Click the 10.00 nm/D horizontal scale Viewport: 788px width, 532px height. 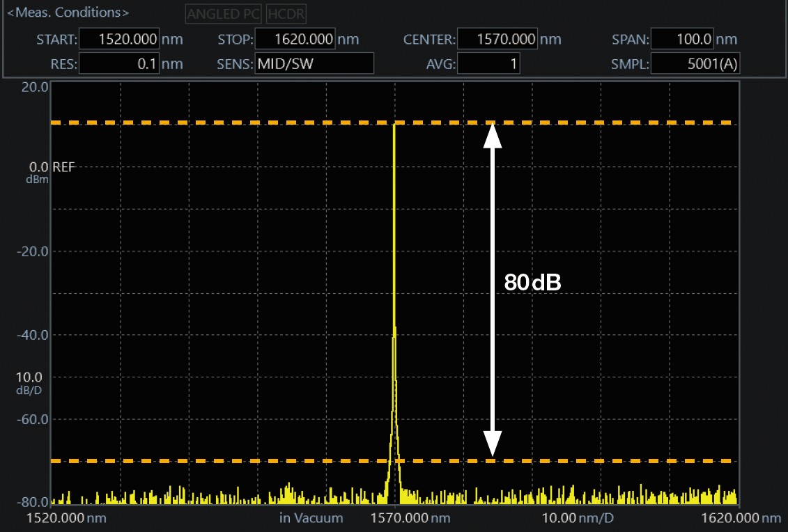578,518
